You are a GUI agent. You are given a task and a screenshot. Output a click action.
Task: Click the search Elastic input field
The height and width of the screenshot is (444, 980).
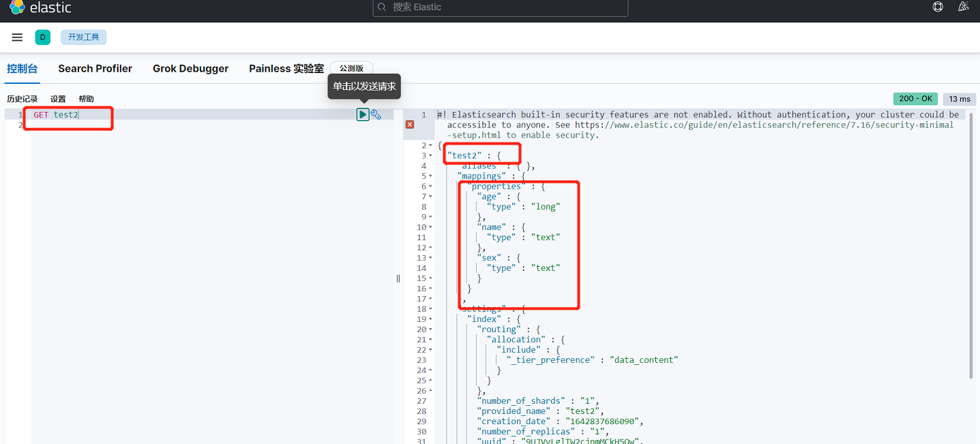(501, 7)
